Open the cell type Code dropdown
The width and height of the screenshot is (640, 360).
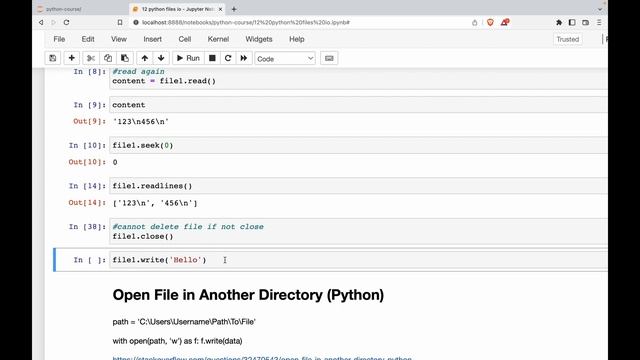coord(285,59)
